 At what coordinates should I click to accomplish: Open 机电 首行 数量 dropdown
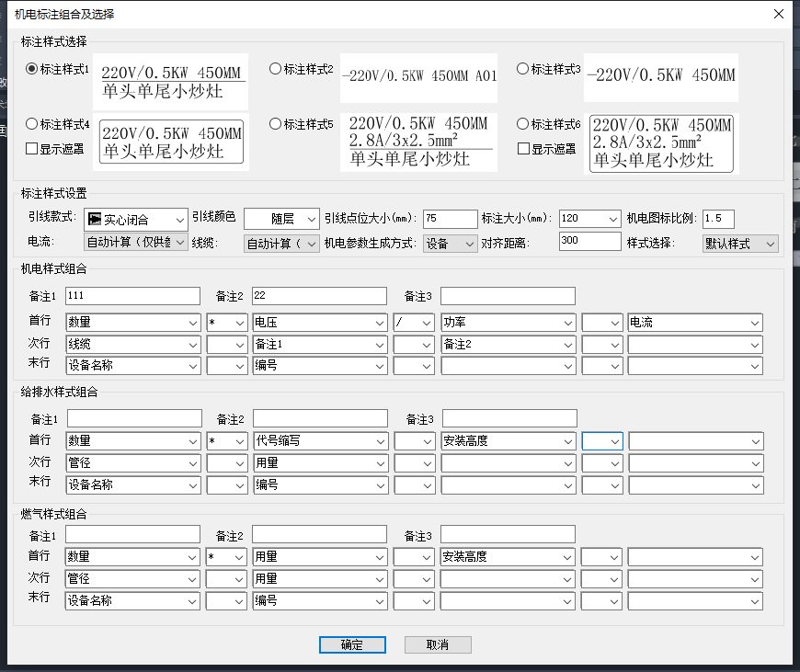(132, 323)
